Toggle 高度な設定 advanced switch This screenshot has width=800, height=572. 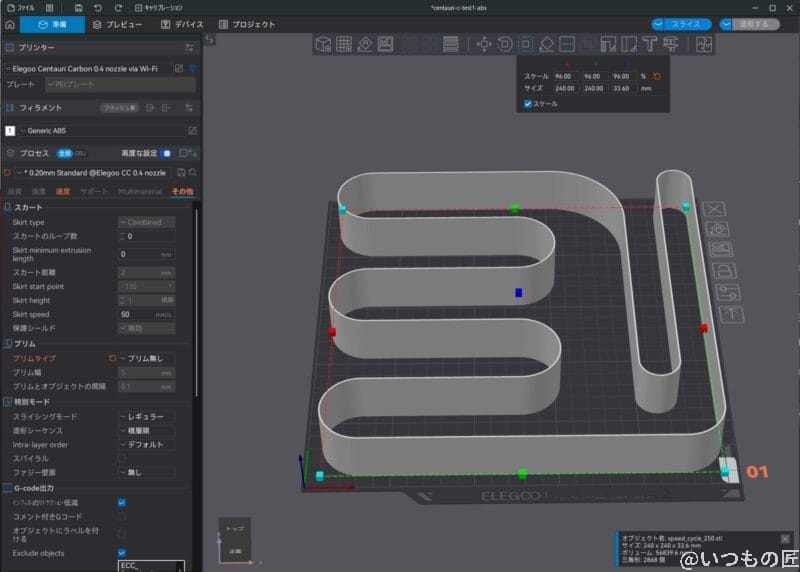coord(166,153)
